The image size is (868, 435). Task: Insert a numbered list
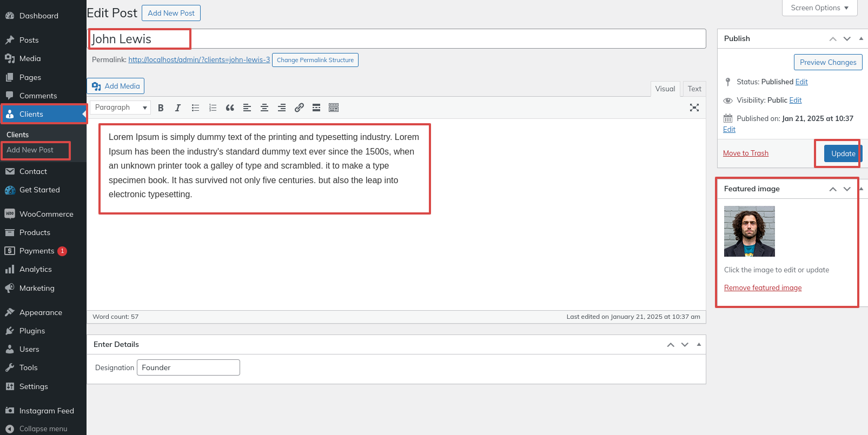point(213,108)
